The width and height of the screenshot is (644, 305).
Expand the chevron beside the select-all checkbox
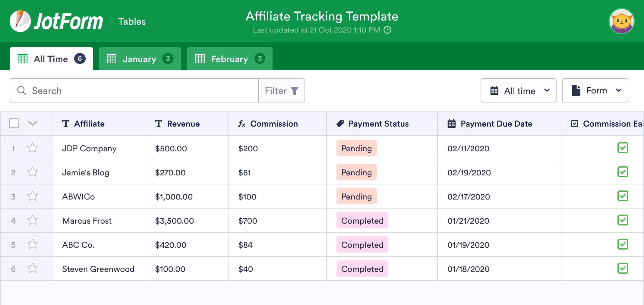click(x=33, y=124)
